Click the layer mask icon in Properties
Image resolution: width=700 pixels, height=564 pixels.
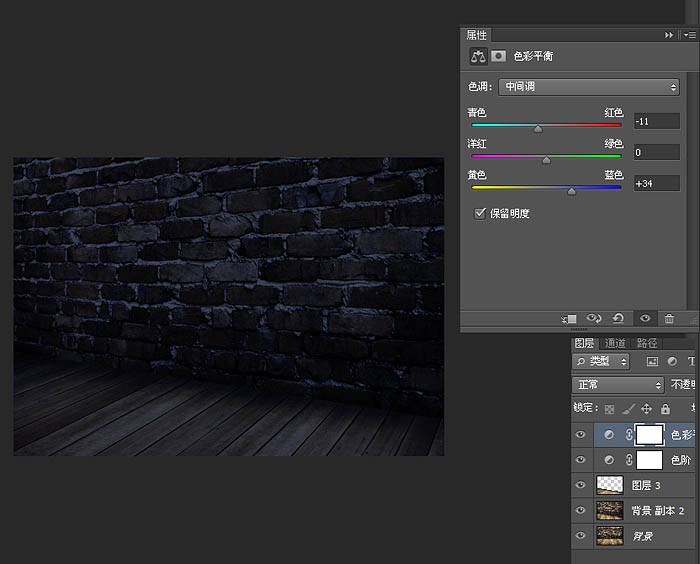pyautogui.click(x=498, y=56)
